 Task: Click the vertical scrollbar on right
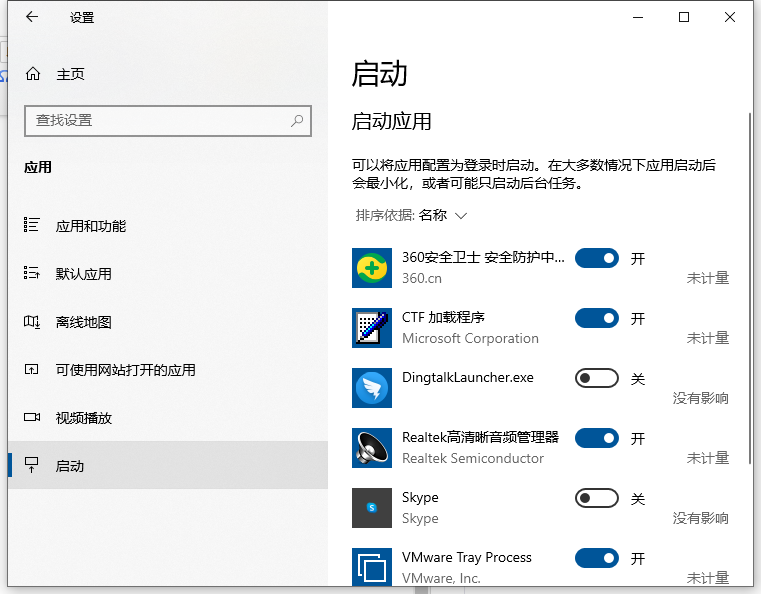tap(751, 290)
